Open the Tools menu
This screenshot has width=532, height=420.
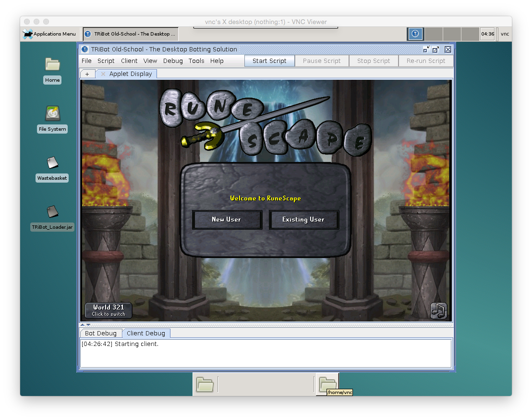coord(196,61)
